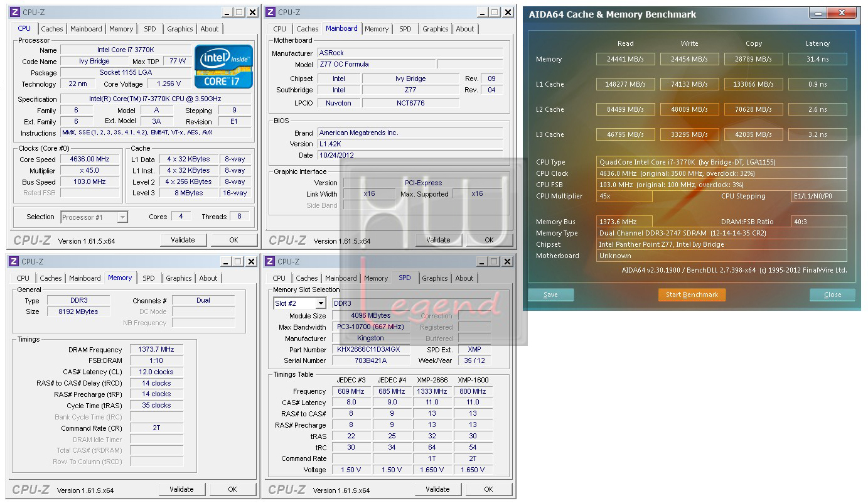
Task: Click the Z title icon of the CPU-Z Mainboard window
Action: (271, 12)
